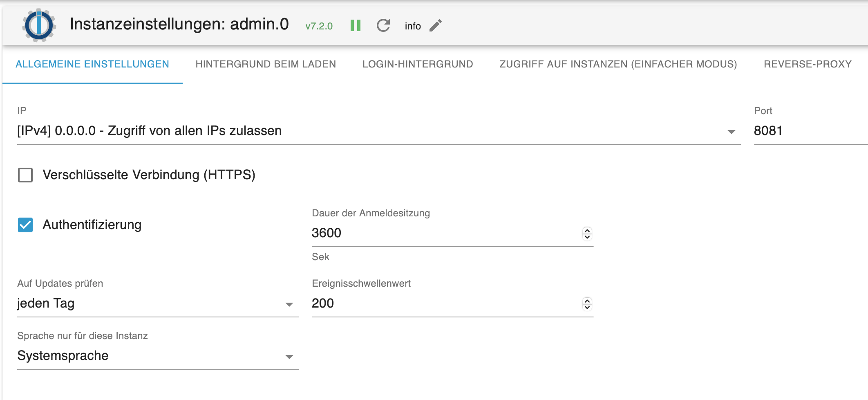
Task: Open the Sprache nur für diese Instanz dropdown
Action: [158, 356]
